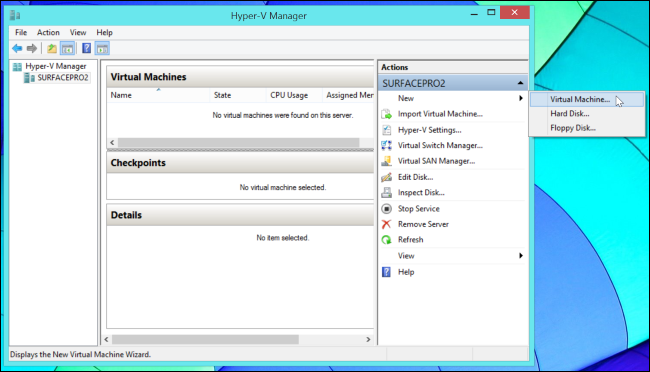
Task: Open Hyper-V Settings... action
Action: point(429,130)
